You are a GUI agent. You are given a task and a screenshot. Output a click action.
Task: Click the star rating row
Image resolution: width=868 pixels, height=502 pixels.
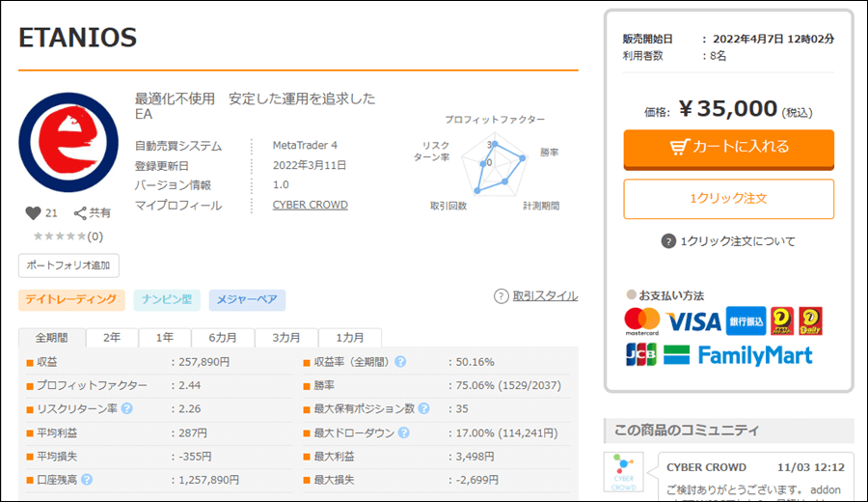pyautogui.click(x=68, y=237)
